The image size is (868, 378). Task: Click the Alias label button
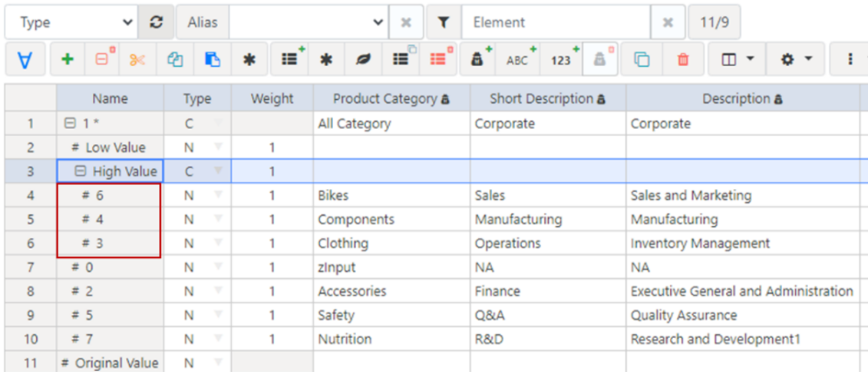point(203,22)
